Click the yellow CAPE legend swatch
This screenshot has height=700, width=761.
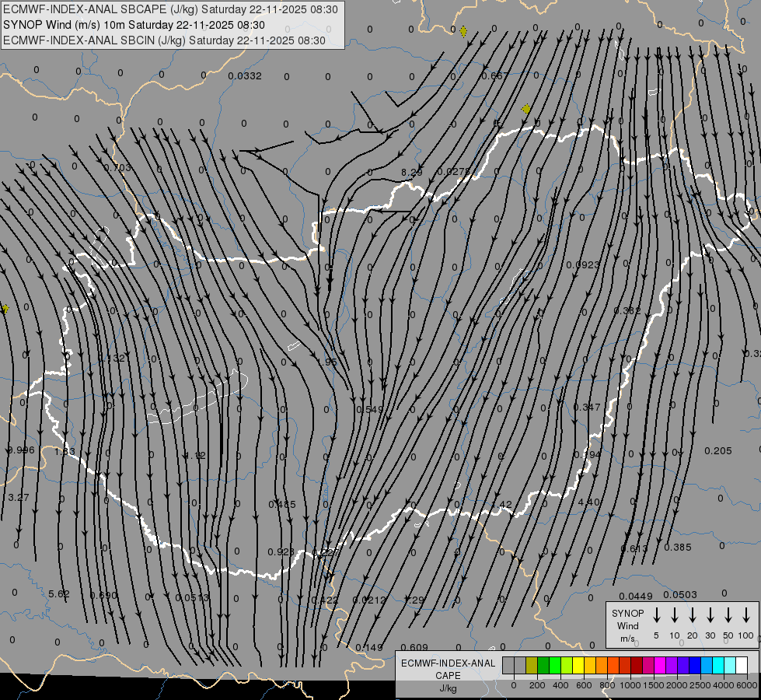(x=578, y=666)
